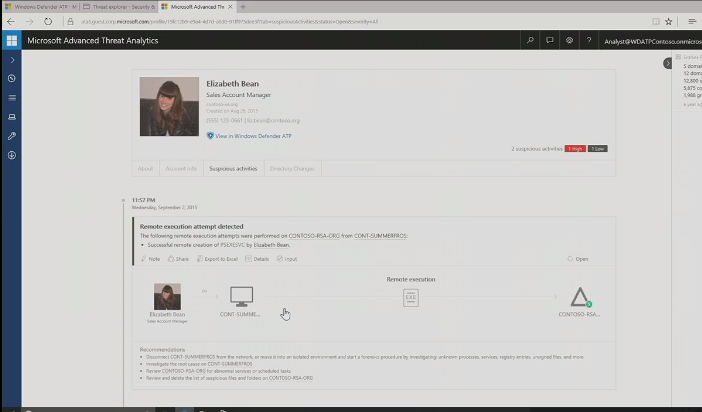This screenshot has width=702, height=412.
Task: Open the feedback chat icon in header
Action: coord(549,41)
